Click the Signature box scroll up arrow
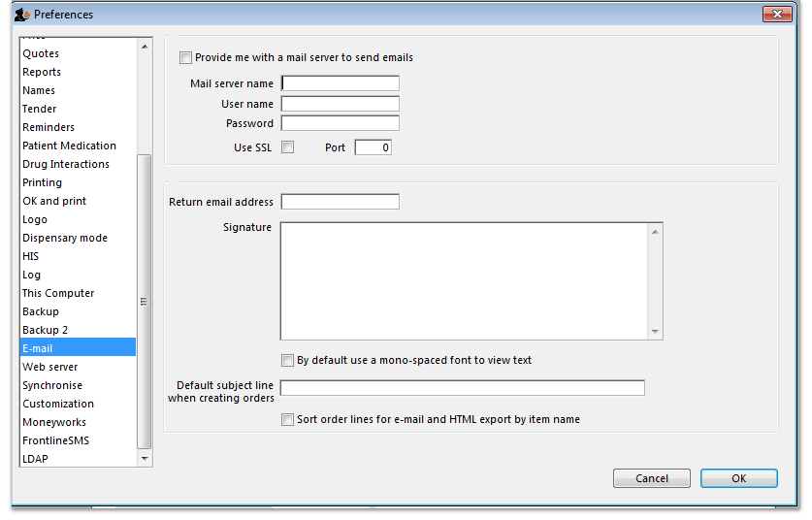 (x=656, y=231)
